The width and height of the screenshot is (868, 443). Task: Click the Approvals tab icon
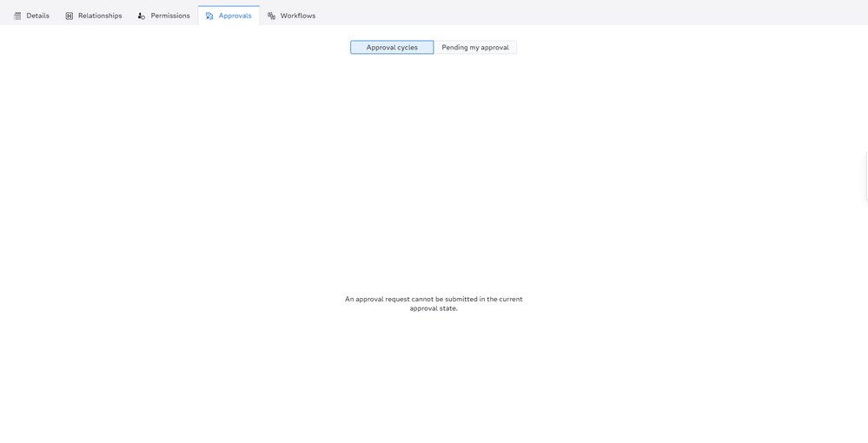coord(209,16)
